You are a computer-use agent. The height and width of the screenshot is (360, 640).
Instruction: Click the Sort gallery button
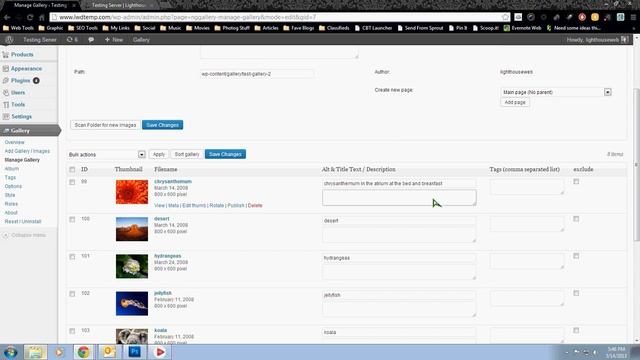tap(187, 154)
